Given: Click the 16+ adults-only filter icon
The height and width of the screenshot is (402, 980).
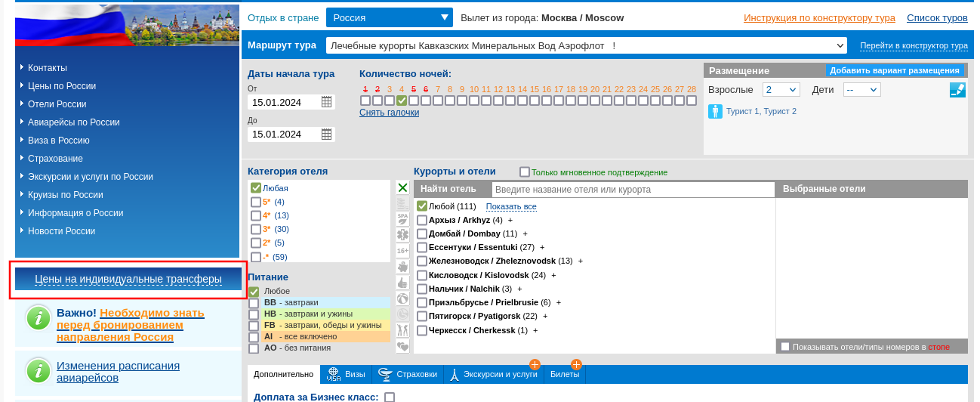Looking at the screenshot, I should [x=403, y=251].
